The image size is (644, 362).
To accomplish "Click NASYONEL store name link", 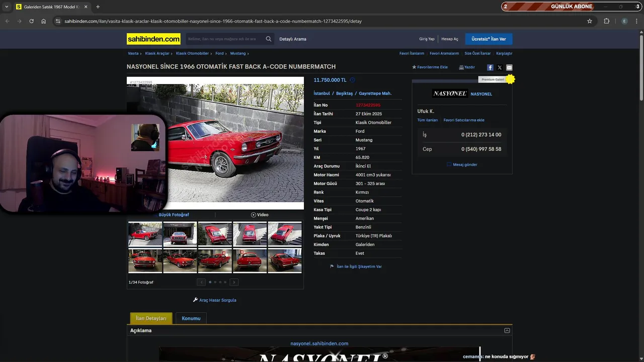I will pyautogui.click(x=481, y=94).
